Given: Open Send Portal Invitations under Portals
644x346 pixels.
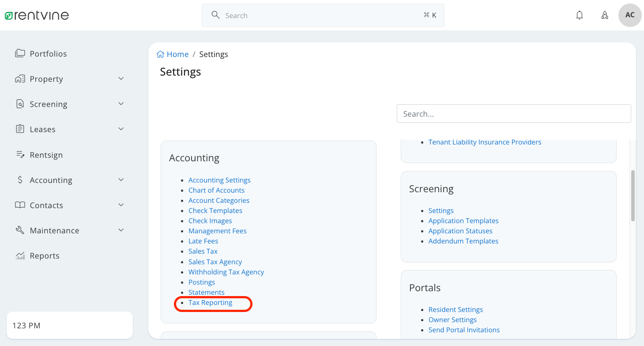Looking at the screenshot, I should [x=464, y=330].
